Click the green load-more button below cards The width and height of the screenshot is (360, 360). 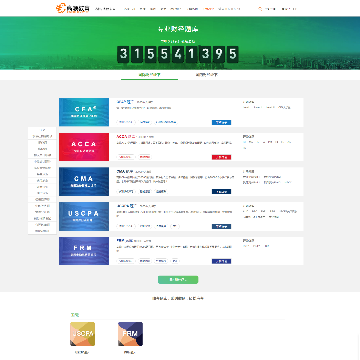178,280
